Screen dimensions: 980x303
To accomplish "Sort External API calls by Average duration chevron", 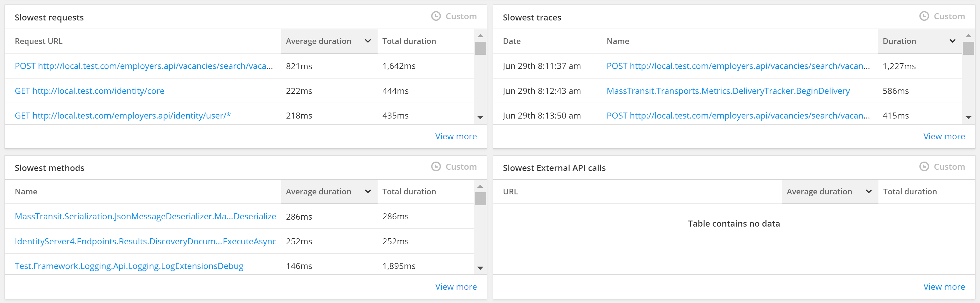I will [x=868, y=191].
